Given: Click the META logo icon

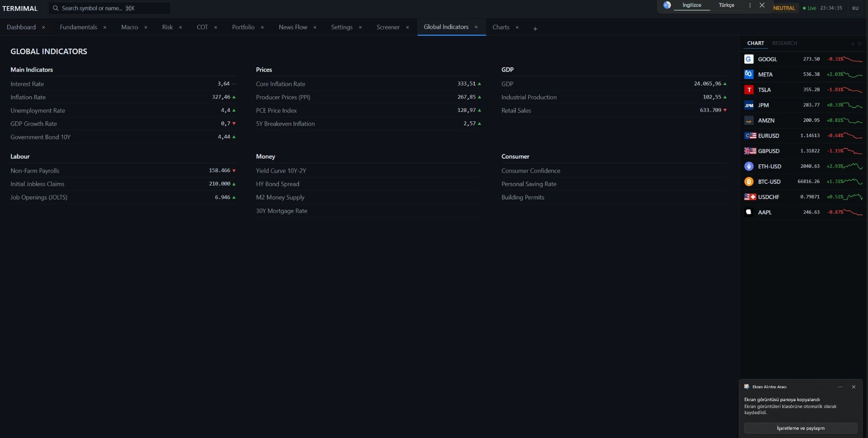Looking at the screenshot, I should [x=749, y=74].
